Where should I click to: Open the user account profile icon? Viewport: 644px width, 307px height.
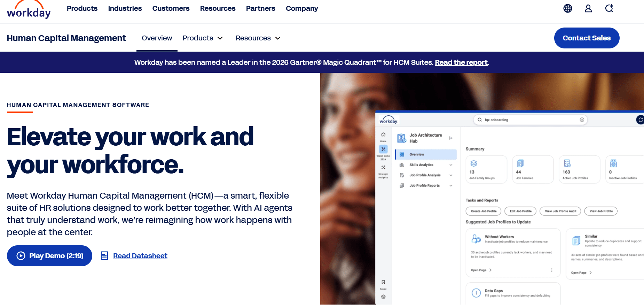(x=588, y=8)
